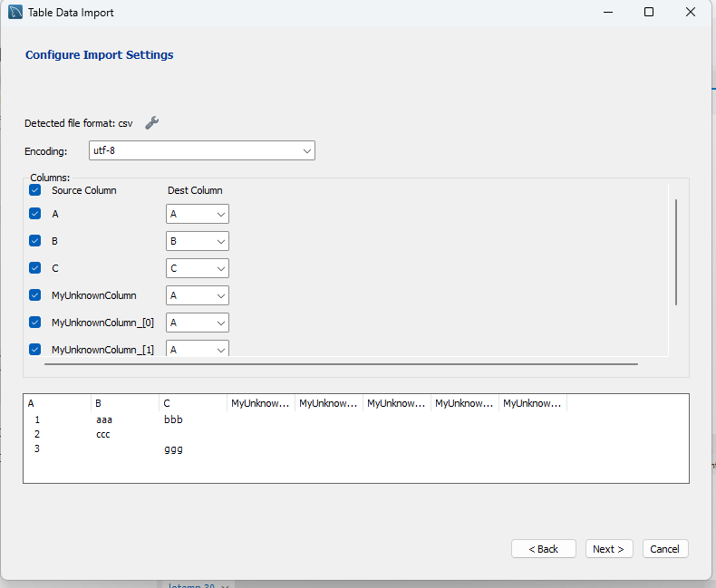Uncheck source column A checkbox
The width and height of the screenshot is (716, 588).
34,214
